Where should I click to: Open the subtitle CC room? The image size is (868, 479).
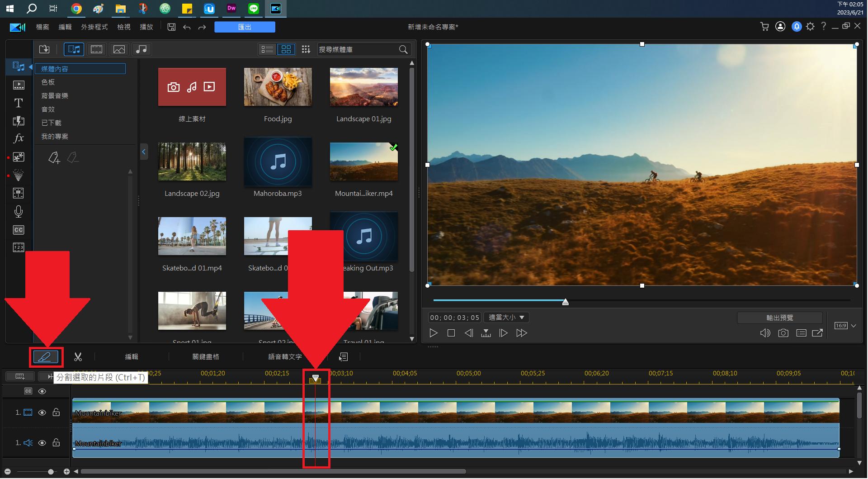(x=19, y=230)
